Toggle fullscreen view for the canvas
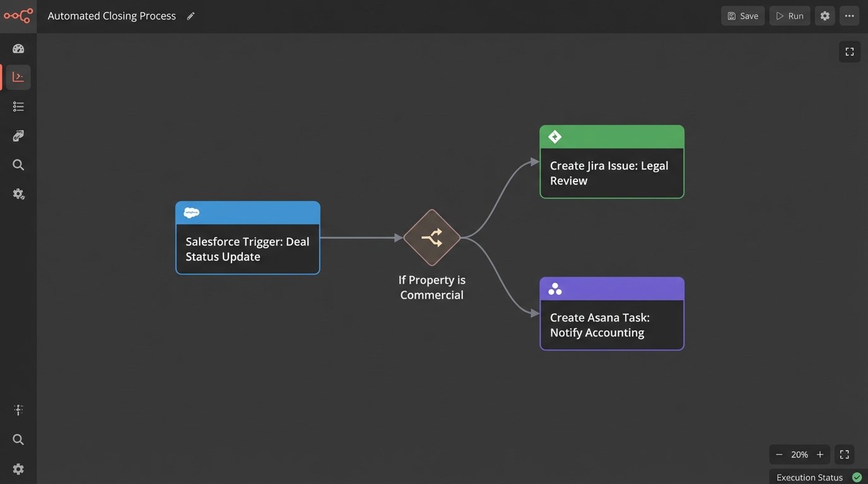 849,51
